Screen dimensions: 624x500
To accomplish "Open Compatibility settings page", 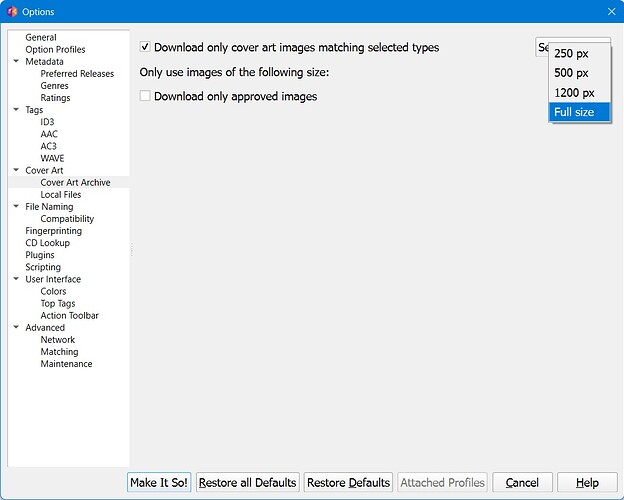I will (x=67, y=219).
